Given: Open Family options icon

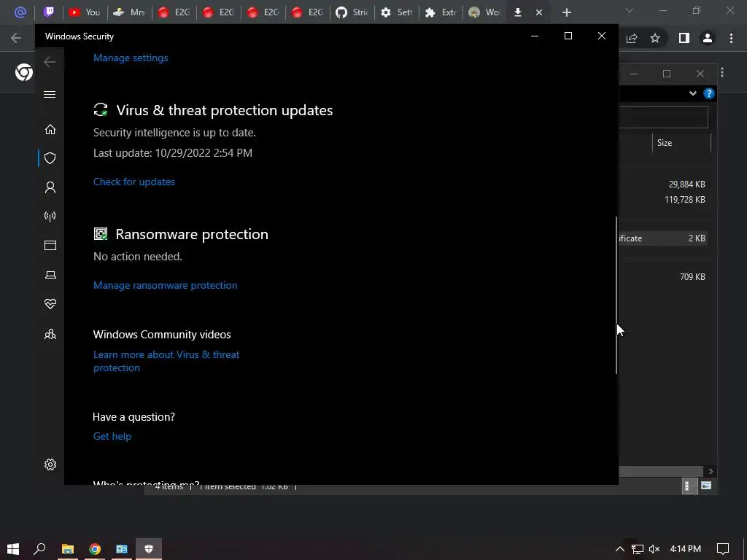Looking at the screenshot, I should coord(50,334).
